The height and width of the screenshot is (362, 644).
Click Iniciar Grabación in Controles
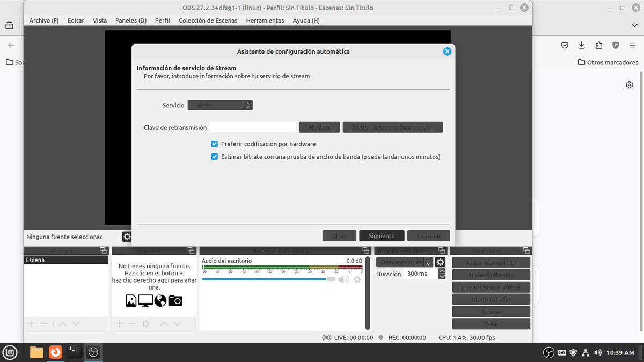coord(491,275)
